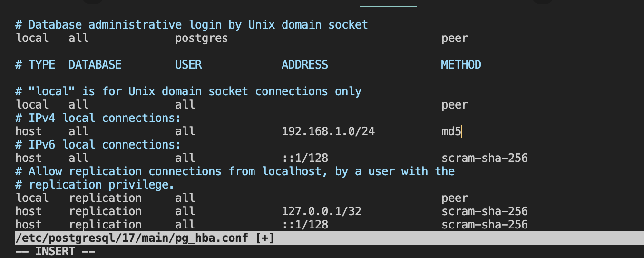644x258 pixels.
Task: Click the 192.168.1.0/24 address entry
Action: 328,131
